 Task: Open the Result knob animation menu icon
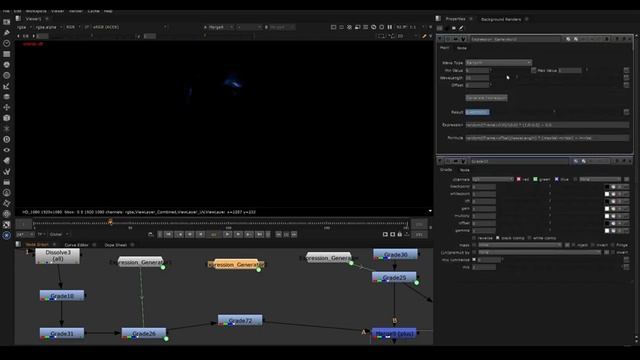click(626, 112)
